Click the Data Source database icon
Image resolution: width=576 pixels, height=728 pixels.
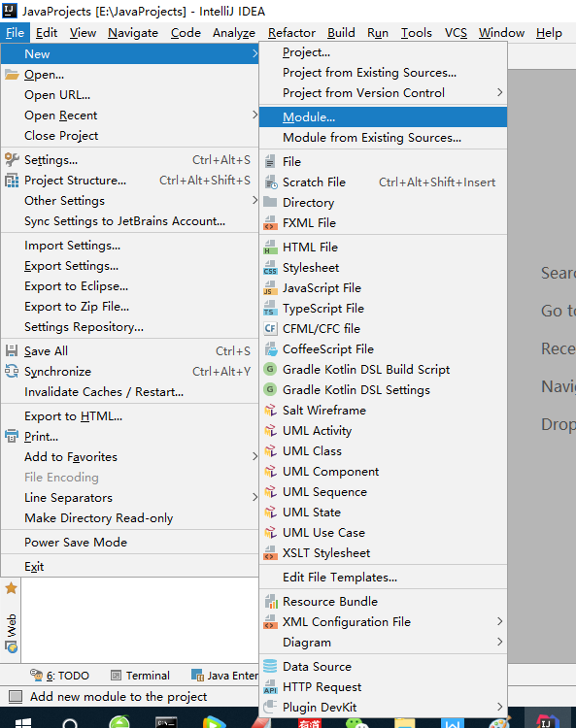point(270,666)
